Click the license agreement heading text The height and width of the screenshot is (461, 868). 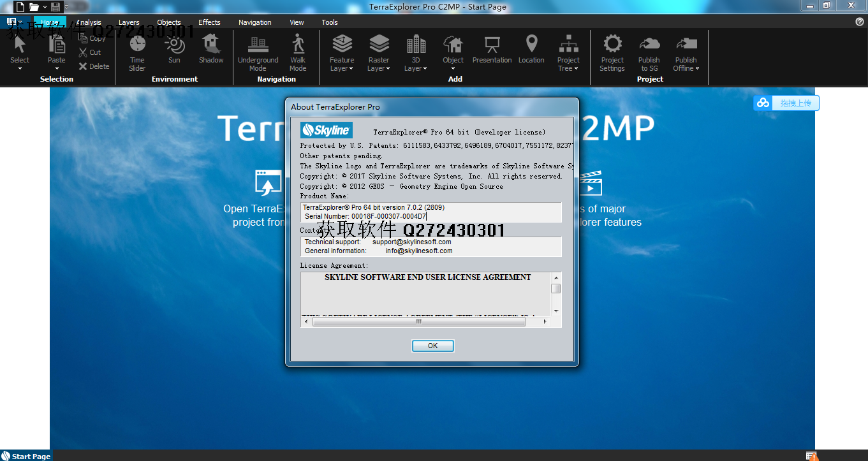[428, 277]
